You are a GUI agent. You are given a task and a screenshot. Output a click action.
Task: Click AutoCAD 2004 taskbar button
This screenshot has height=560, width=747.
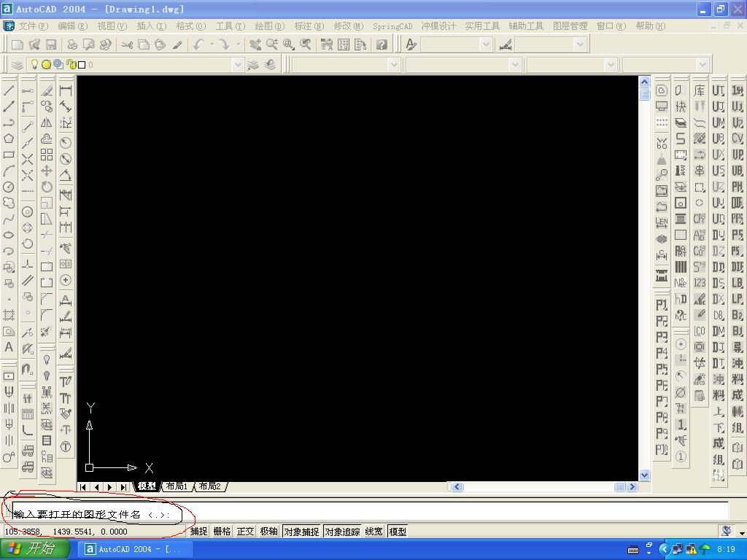pos(134,549)
